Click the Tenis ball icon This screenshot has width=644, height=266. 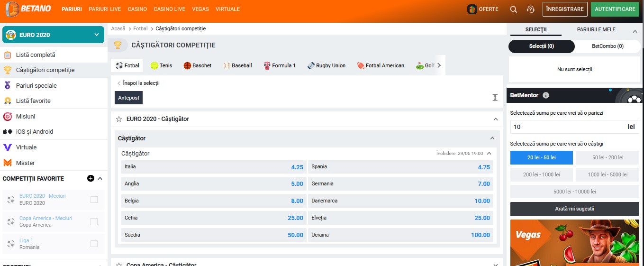point(154,65)
